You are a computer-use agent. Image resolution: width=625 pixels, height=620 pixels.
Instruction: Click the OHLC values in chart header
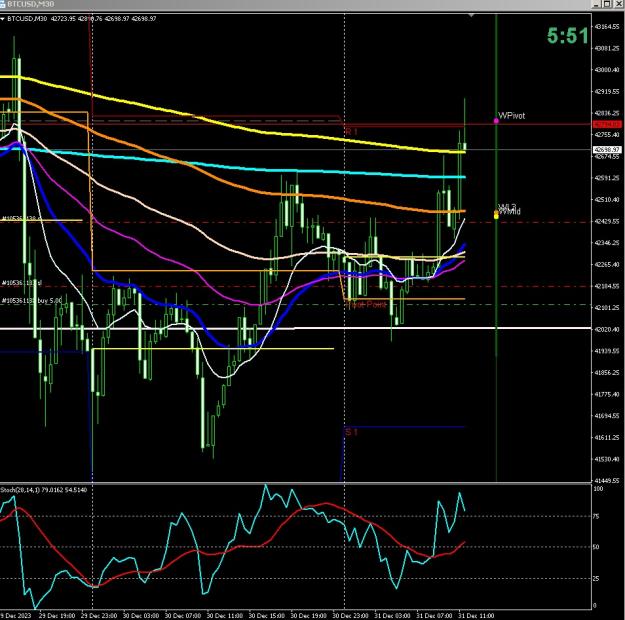(x=103, y=19)
